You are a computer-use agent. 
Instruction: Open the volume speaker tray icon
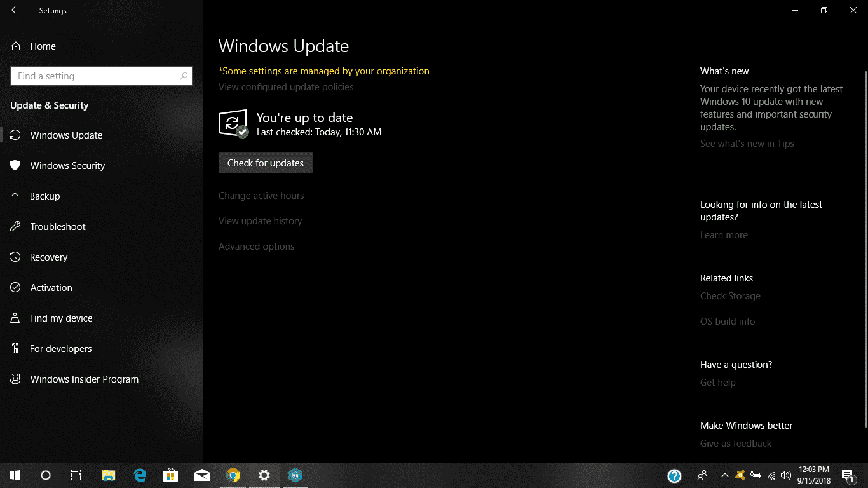(x=786, y=475)
